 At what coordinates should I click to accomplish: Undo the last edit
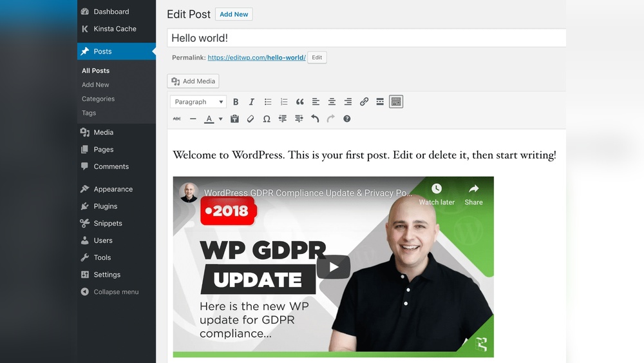[x=315, y=119]
